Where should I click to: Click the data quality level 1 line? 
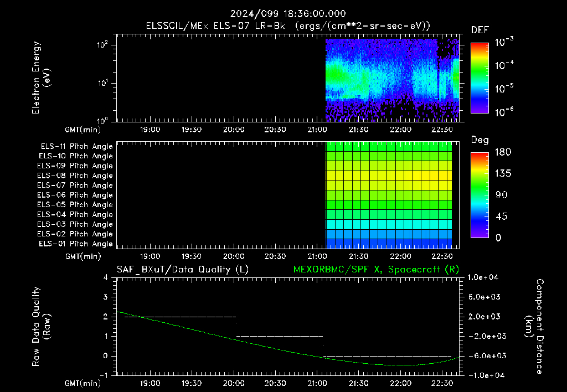pos(280,336)
